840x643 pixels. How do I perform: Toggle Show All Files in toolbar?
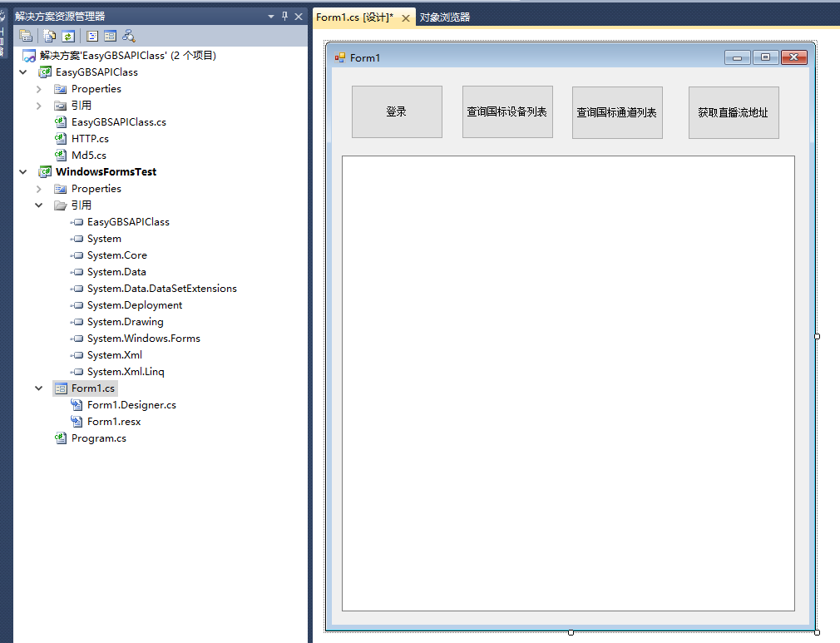(x=50, y=36)
